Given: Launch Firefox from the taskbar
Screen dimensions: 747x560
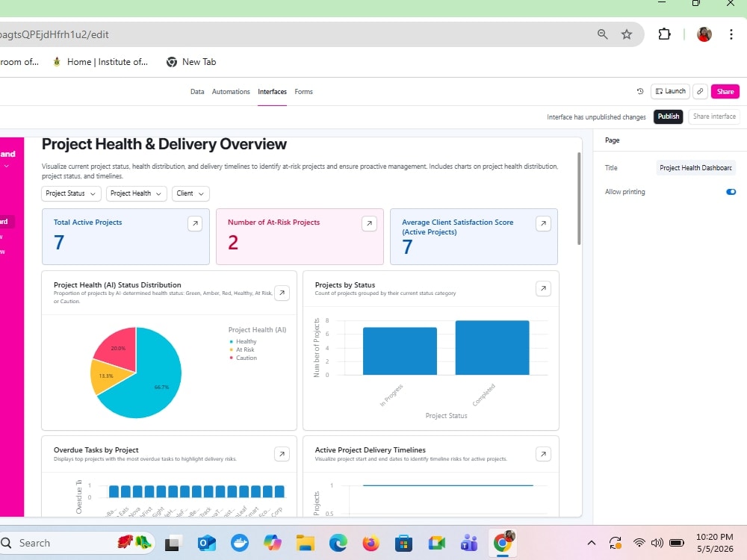Looking at the screenshot, I should (x=371, y=543).
